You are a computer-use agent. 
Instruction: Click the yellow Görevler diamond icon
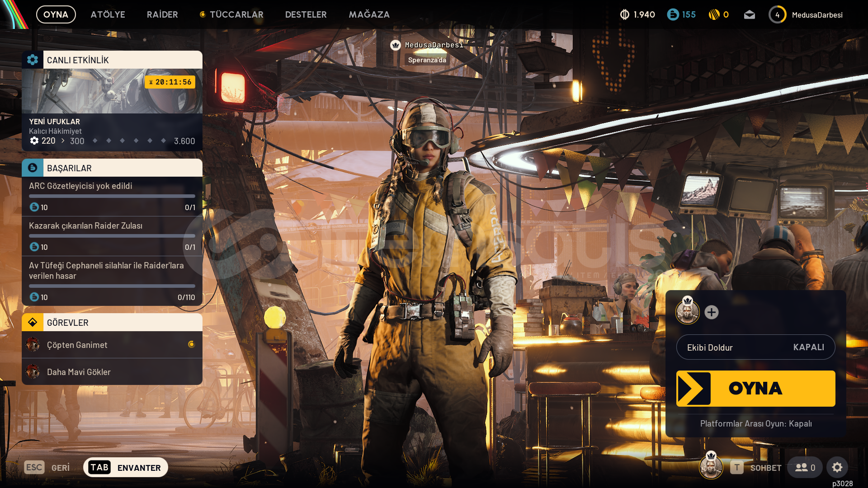(33, 322)
